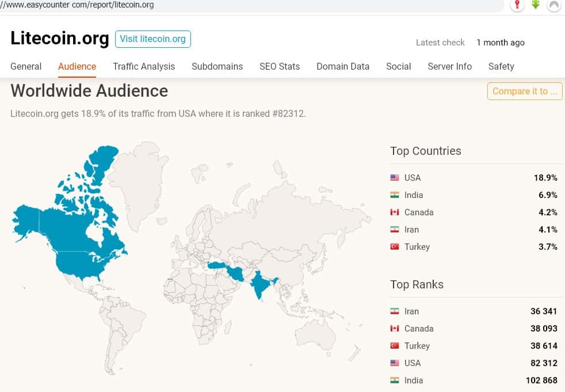Click the Turkey flag in Top Ranks
565x392 pixels.
pos(395,346)
